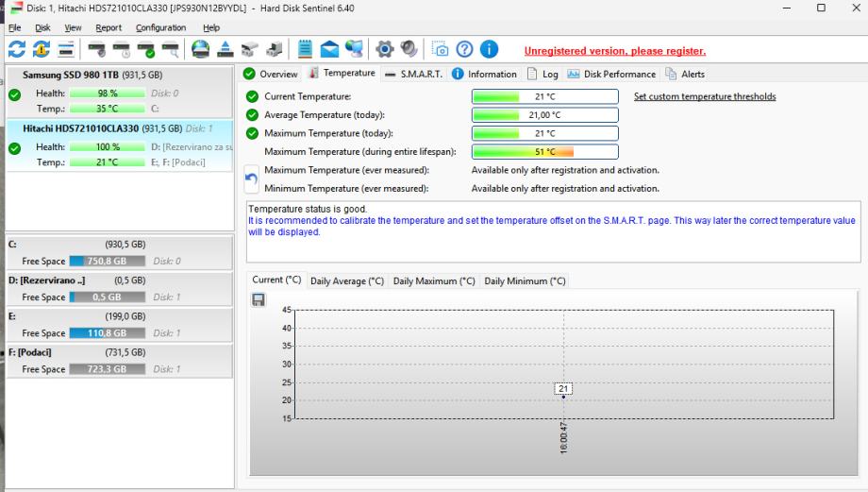
Task: Click the blue refresh arrows toolbar icon
Action: pos(17,49)
